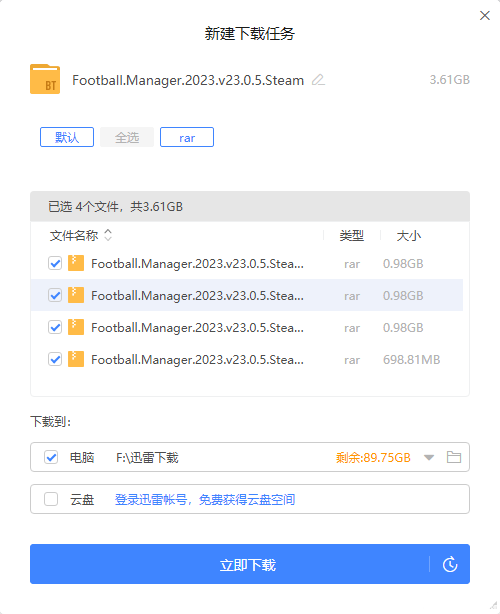Close the new download task dialog
500x614 pixels.
485,16
